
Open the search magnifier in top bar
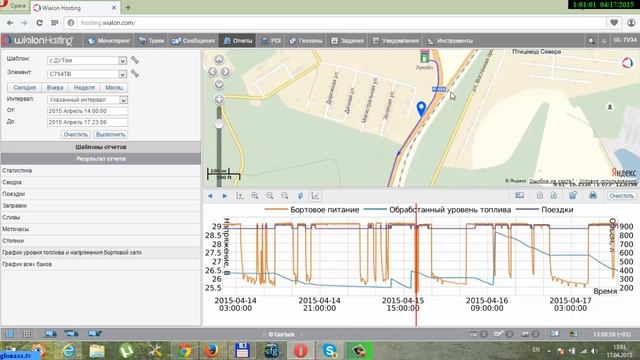pos(591,41)
